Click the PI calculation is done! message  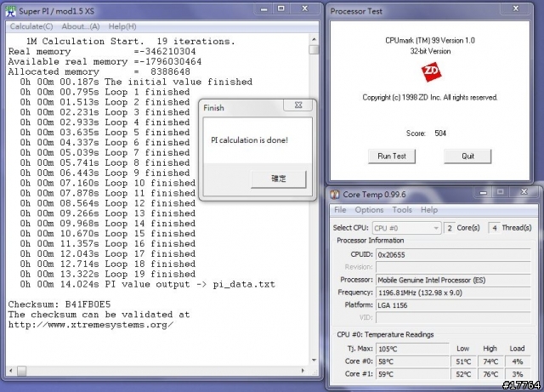[249, 140]
